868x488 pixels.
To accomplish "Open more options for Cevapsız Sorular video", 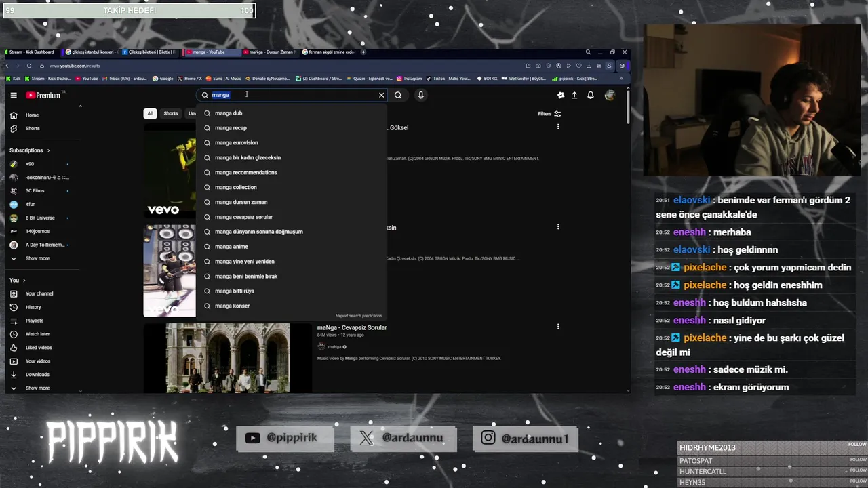I will (558, 327).
